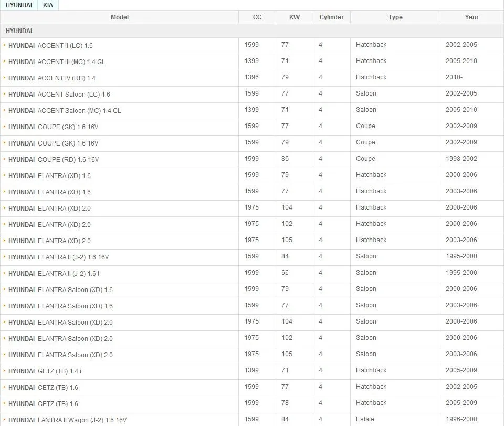Open ELANTRA Saloon (XD) 2.0 with 102 KW
504x426 pixels.
(x=60, y=339)
